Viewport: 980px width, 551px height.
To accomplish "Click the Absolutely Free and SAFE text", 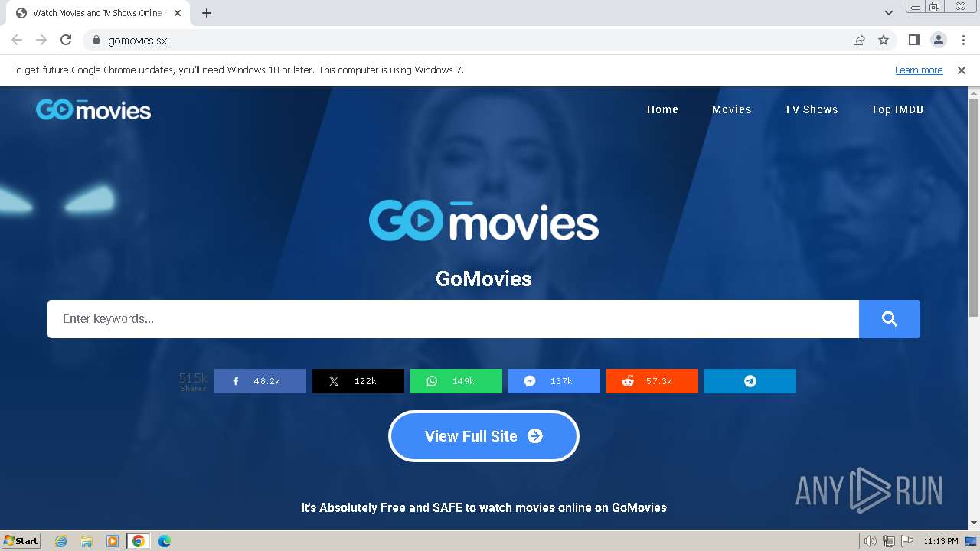I will pos(484,507).
